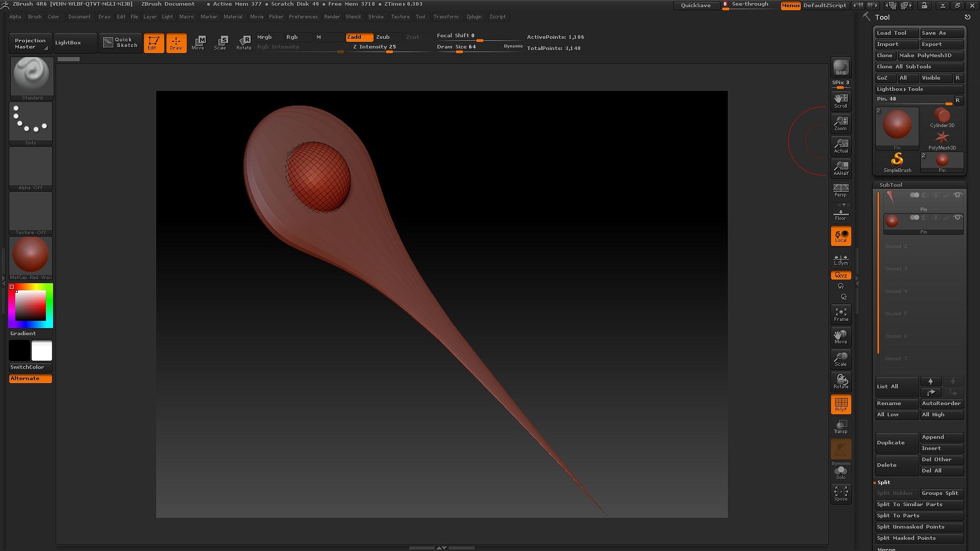Adjust the Draw Size slider

[479, 47]
